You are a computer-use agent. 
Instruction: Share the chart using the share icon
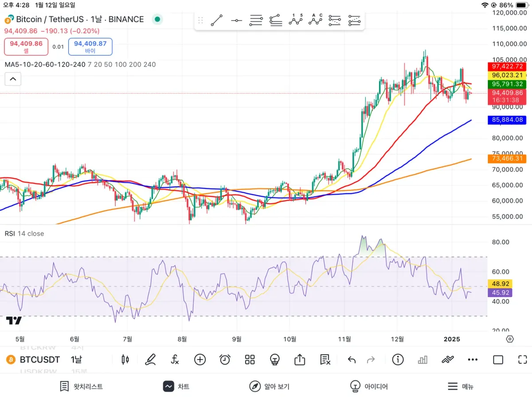click(x=300, y=360)
